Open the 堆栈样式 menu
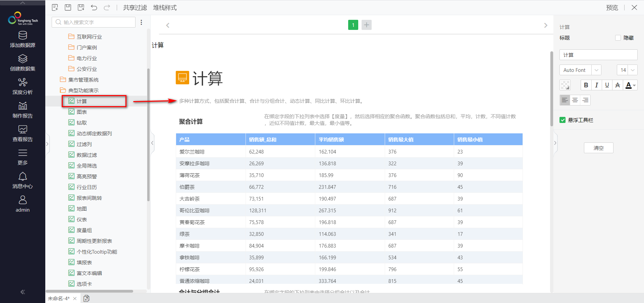This screenshot has width=644, height=303. pyautogui.click(x=165, y=7)
